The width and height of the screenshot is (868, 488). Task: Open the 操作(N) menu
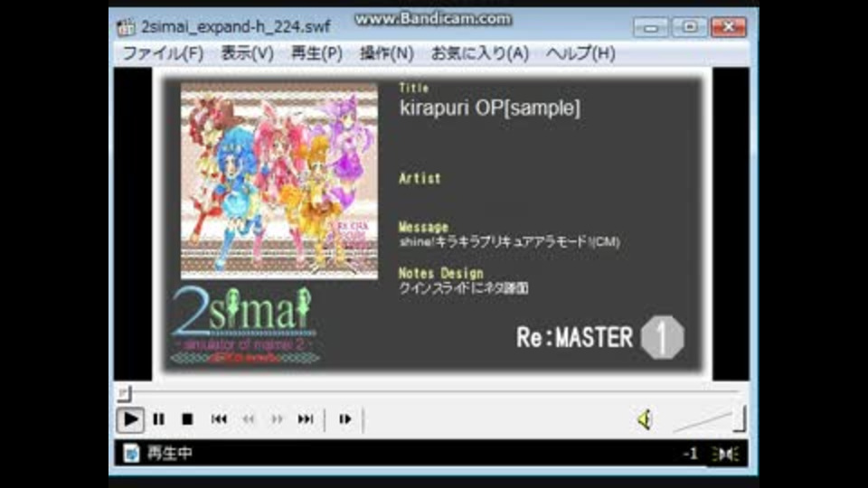(x=386, y=53)
